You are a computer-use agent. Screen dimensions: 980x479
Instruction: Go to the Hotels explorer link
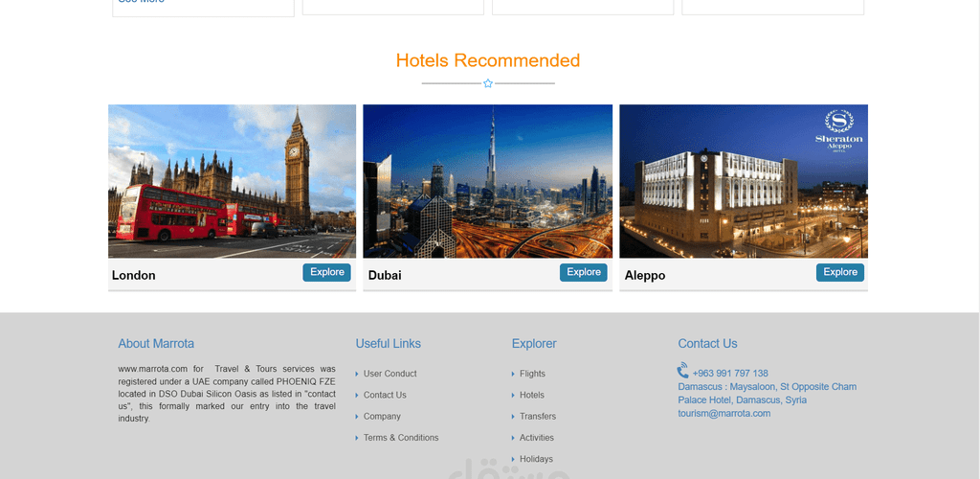pyautogui.click(x=532, y=396)
